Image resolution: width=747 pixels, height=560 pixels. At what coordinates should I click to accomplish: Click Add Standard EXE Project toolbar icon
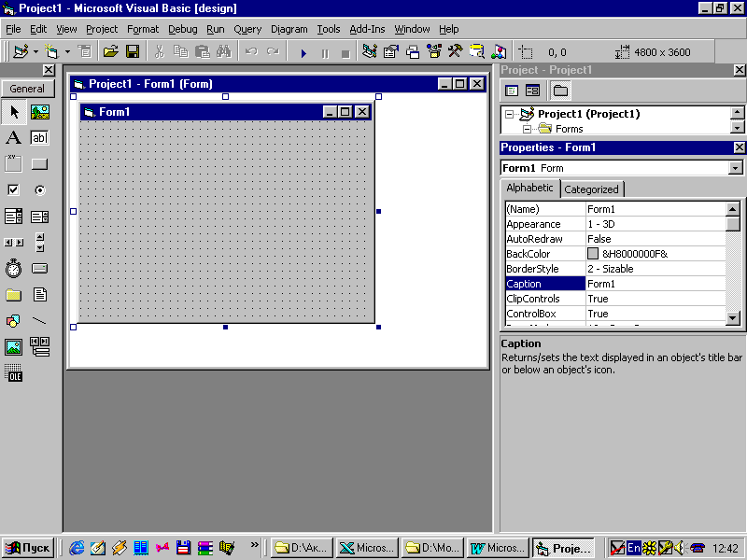21,51
